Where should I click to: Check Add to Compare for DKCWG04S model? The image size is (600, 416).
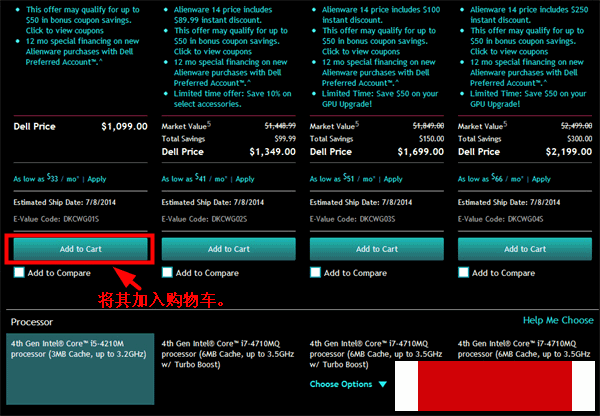coord(463,272)
